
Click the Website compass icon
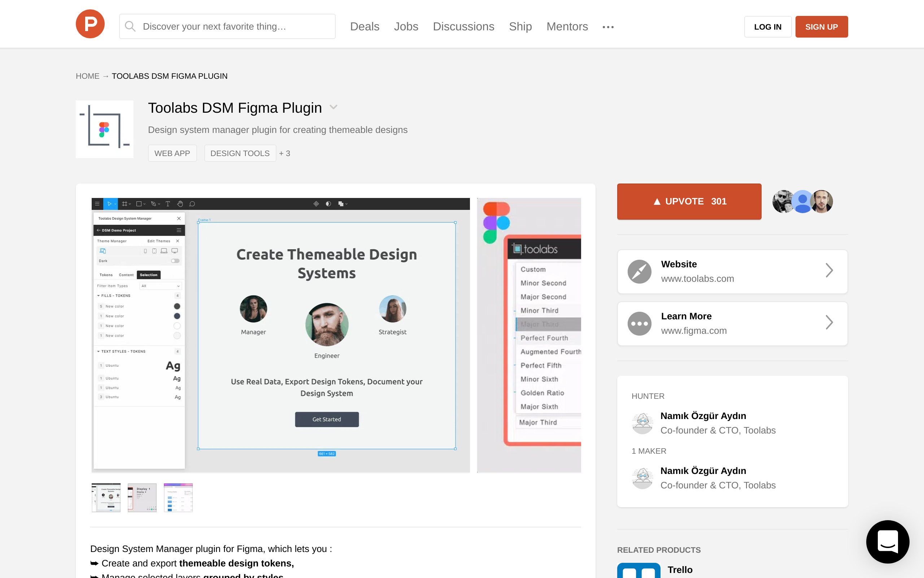(x=640, y=271)
